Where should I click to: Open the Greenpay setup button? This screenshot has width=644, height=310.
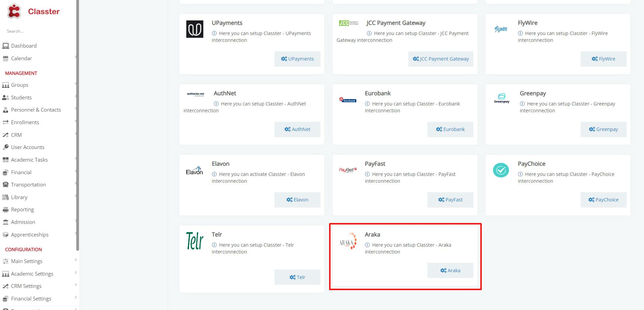pos(603,129)
